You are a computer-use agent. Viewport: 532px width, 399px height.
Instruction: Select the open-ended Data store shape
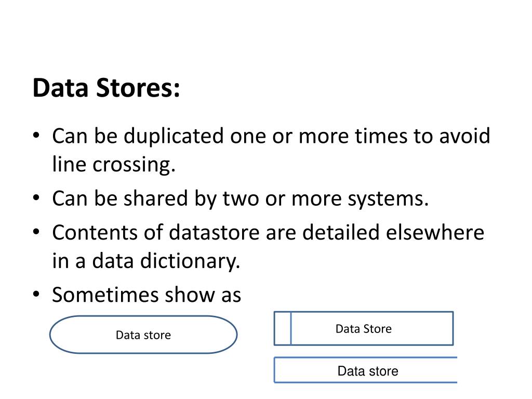tap(365, 370)
